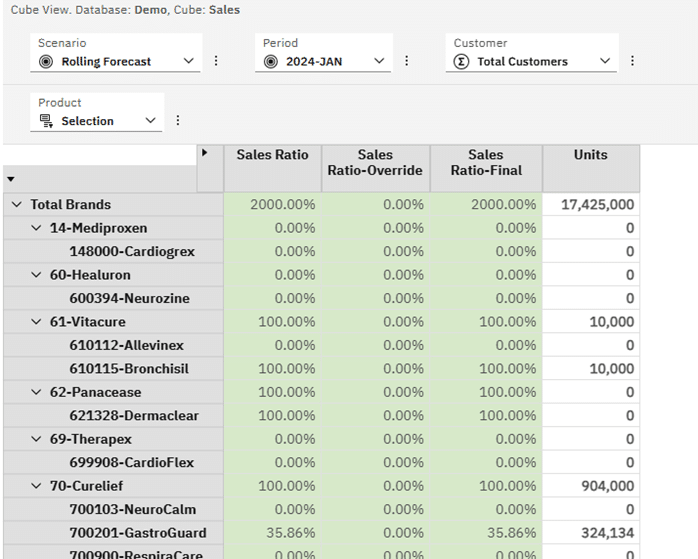The height and width of the screenshot is (559, 698).
Task: Click the Product selection set icon
Action: 46,121
